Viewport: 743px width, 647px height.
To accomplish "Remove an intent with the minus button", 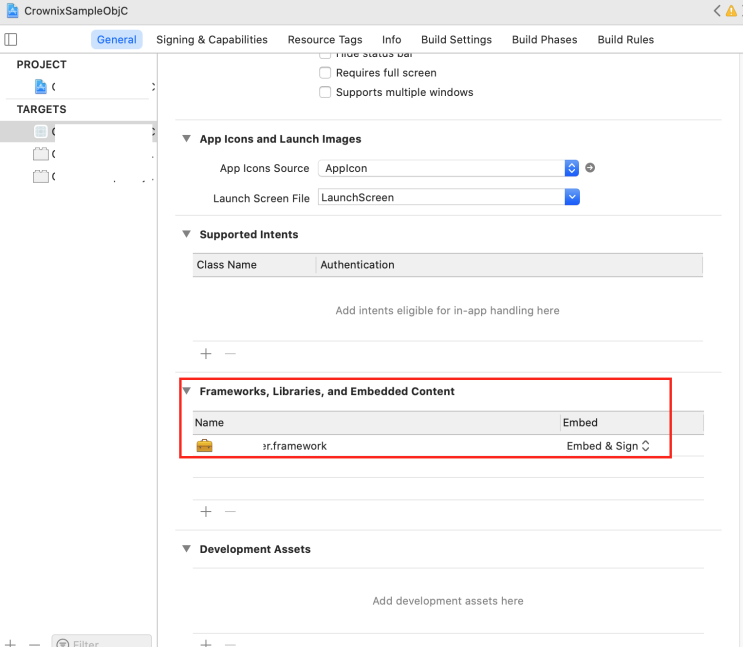I will point(230,354).
